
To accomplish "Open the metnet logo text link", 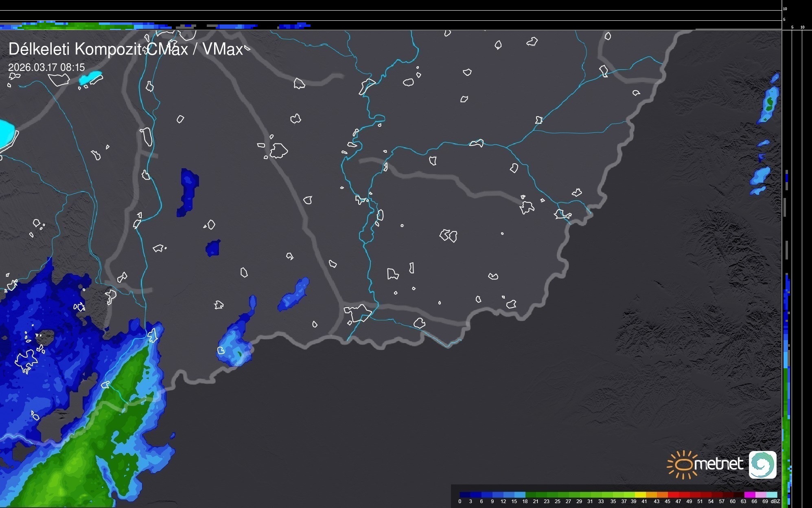I will click(x=718, y=464).
